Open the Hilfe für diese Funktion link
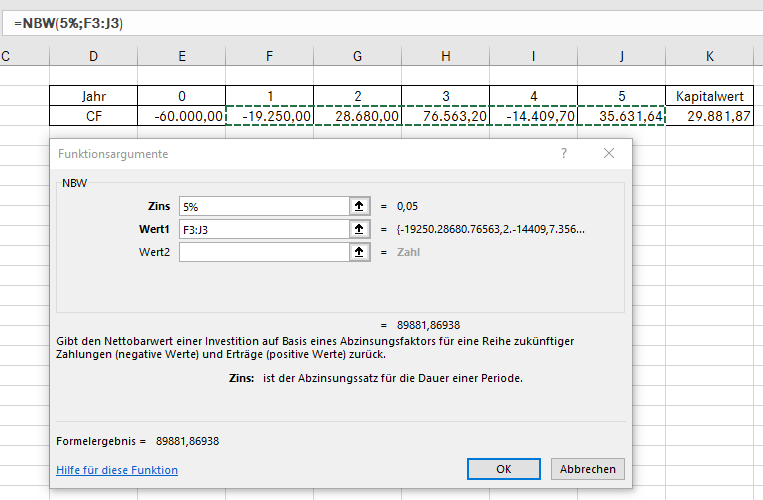The width and height of the screenshot is (763, 500). tap(117, 470)
